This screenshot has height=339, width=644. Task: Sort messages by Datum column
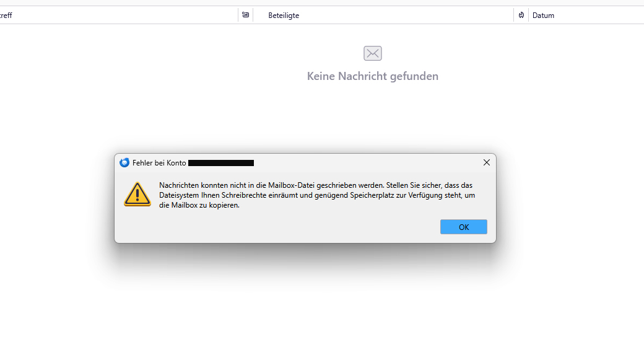coord(543,15)
